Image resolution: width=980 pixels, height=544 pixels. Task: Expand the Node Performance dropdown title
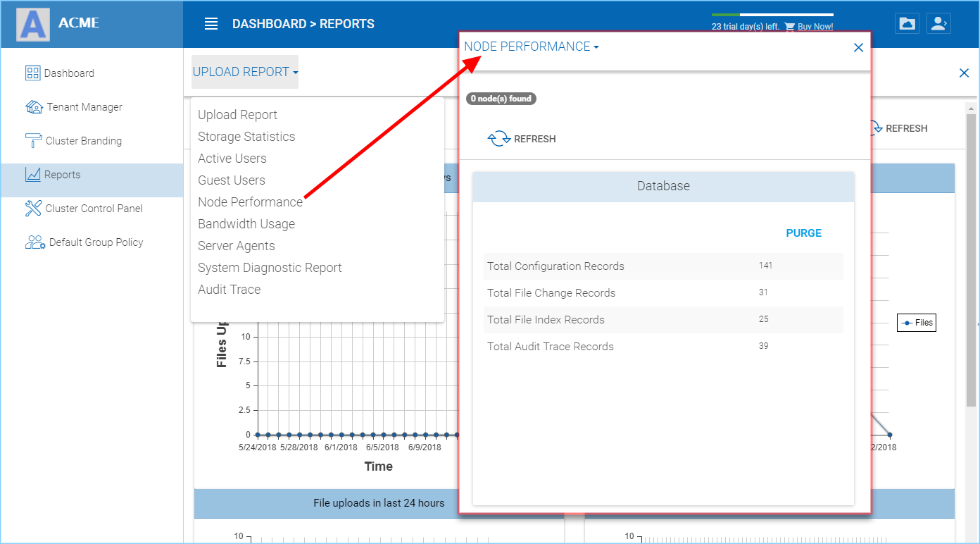[x=532, y=47]
